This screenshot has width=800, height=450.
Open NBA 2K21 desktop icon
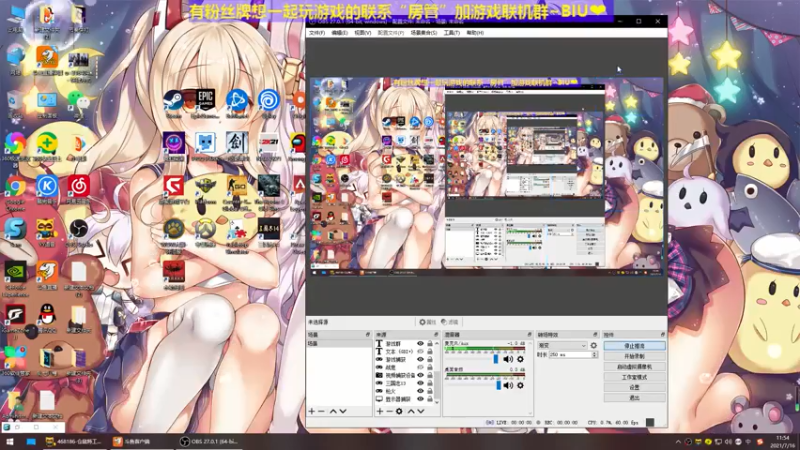point(268,145)
